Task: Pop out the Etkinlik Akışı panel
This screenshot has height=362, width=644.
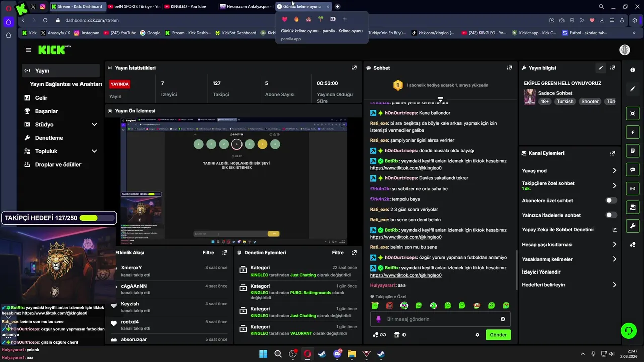Action: (x=225, y=253)
